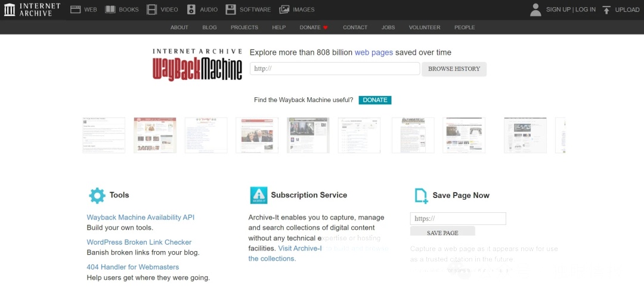
Task: Click the UPLOAD text link
Action: [x=627, y=10]
